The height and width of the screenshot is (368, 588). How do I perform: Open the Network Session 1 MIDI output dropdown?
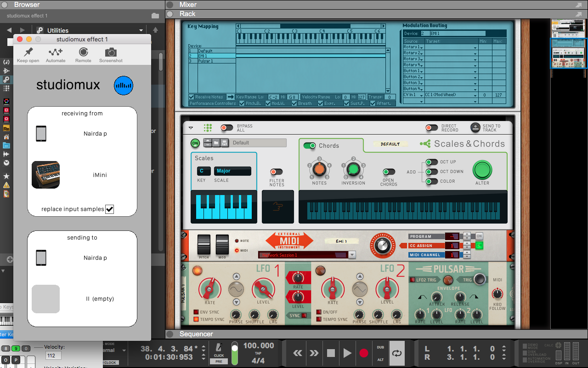352,255
